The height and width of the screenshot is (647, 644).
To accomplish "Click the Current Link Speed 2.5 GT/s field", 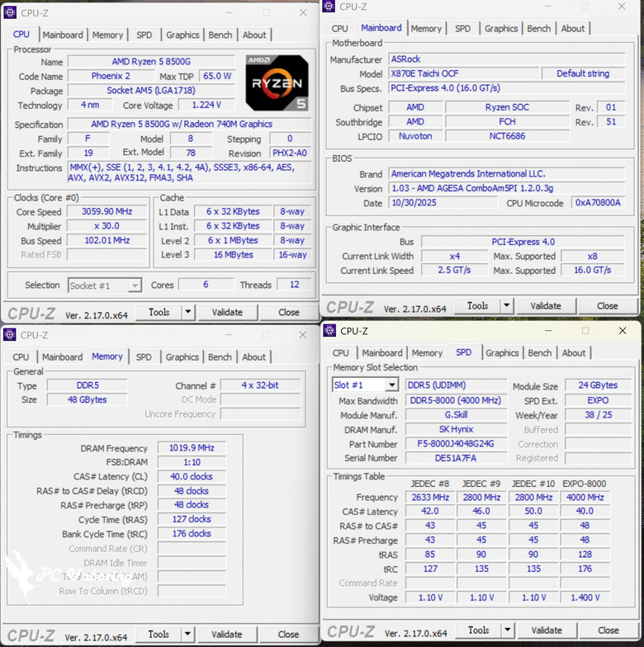I will [454, 270].
